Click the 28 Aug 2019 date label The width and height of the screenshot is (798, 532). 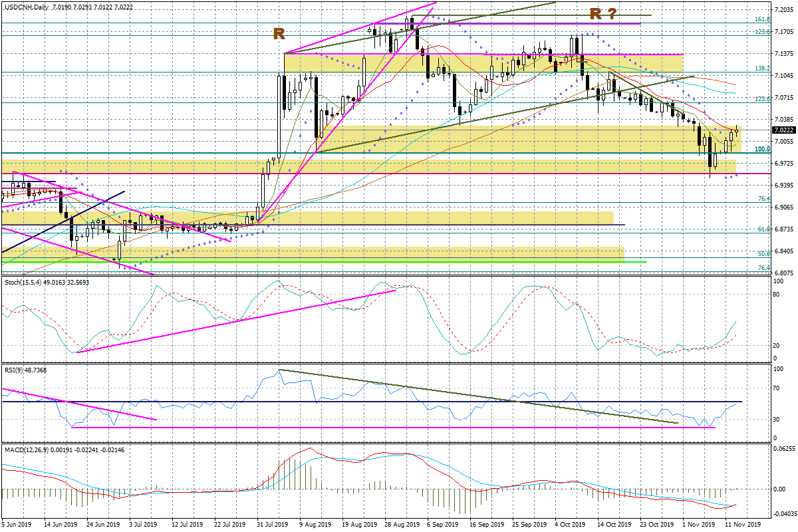pos(402,525)
